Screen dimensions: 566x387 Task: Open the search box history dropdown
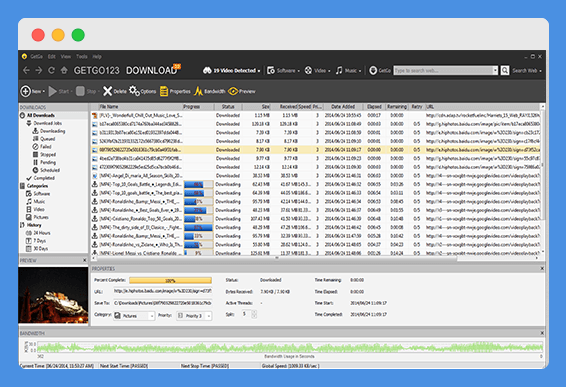[495, 70]
